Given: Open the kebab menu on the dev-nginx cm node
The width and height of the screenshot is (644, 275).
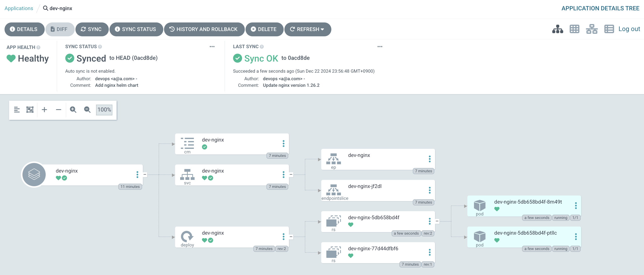Looking at the screenshot, I should (283, 144).
